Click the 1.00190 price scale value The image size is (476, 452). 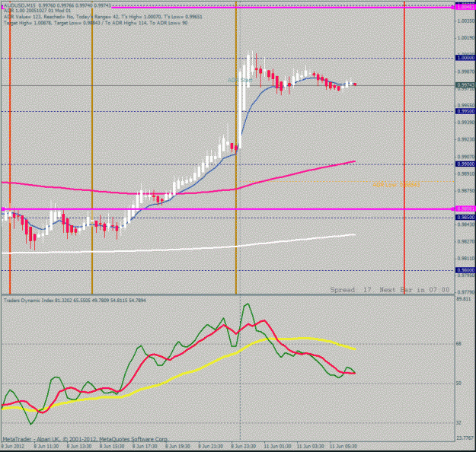click(466, 38)
